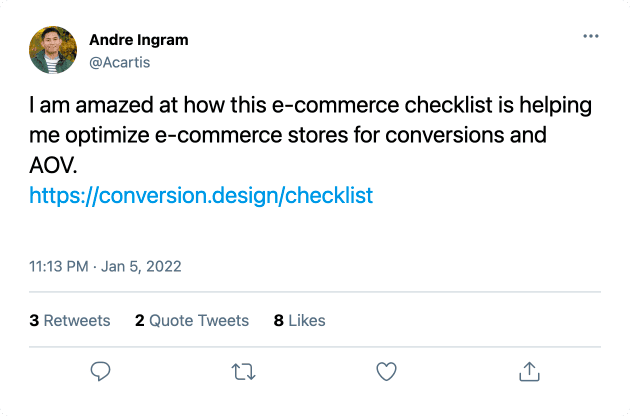
Task: Open the share tweet upload icon
Action: pos(529,371)
